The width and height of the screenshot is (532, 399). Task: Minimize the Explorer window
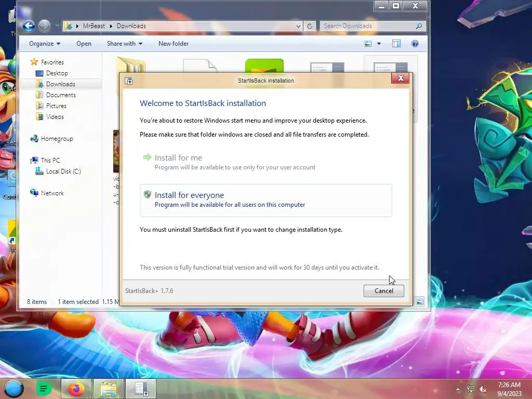(x=382, y=6)
